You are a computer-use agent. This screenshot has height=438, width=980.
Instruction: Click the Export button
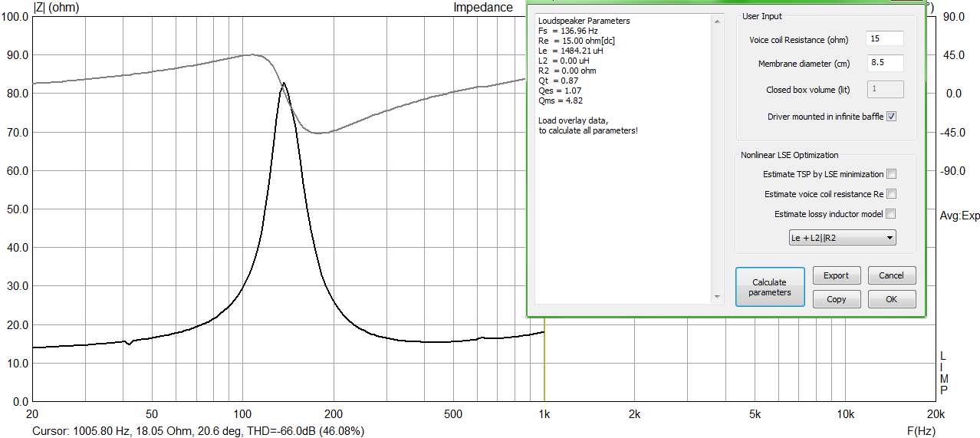[x=837, y=275]
